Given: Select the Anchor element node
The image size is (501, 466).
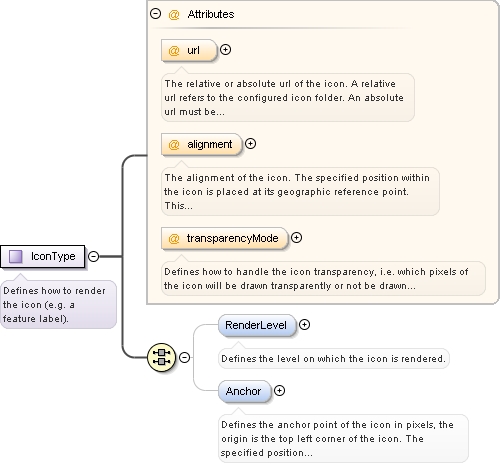Looking at the screenshot, I should click(244, 391).
